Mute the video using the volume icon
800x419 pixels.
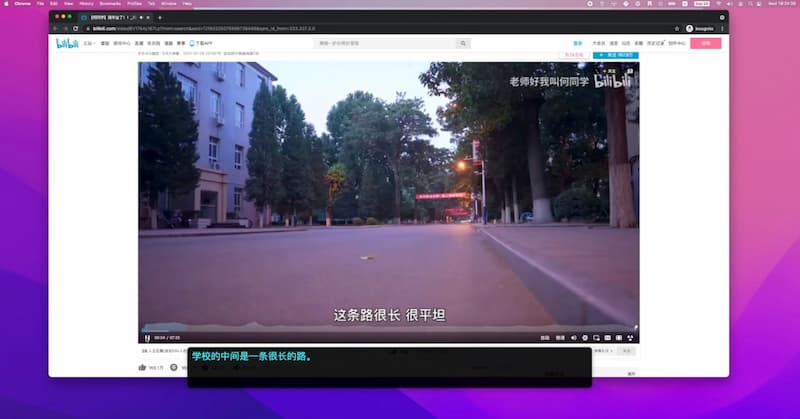click(573, 338)
